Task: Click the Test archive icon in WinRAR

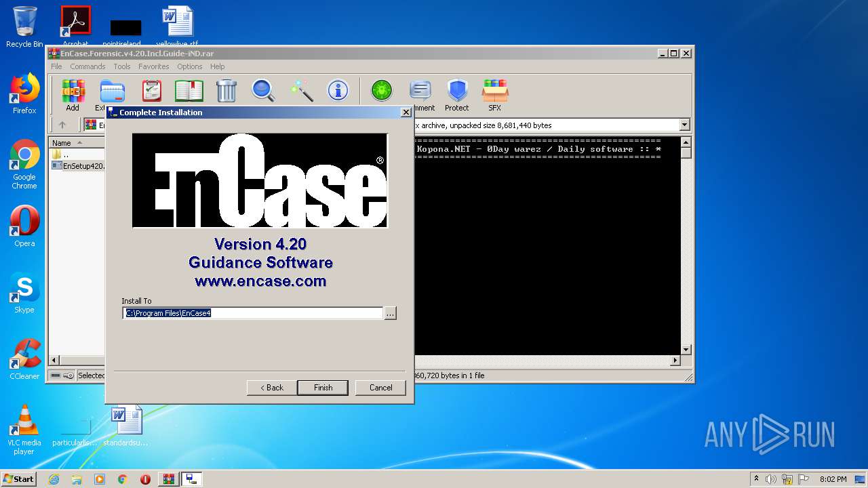Action: (x=151, y=90)
